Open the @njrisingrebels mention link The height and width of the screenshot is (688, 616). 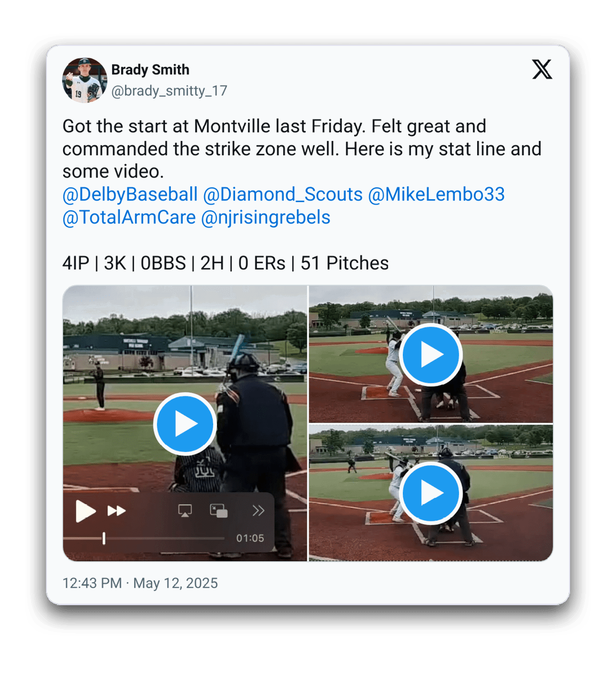point(266,217)
